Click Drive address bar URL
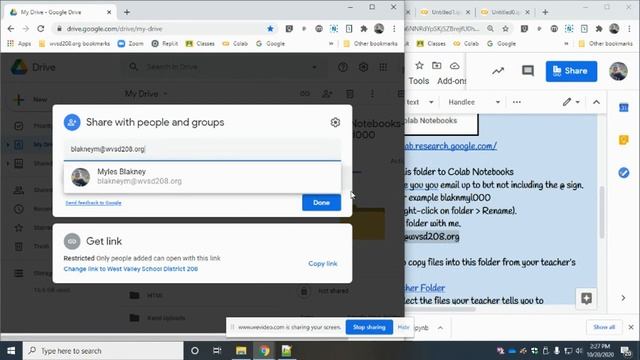Image resolution: width=640 pixels, height=360 pixels. coord(114,29)
